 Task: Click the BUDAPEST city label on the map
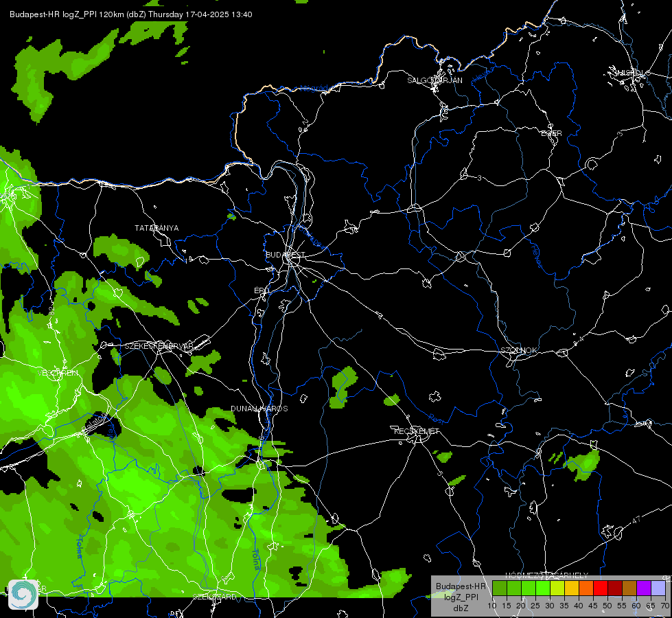pyautogui.click(x=286, y=255)
